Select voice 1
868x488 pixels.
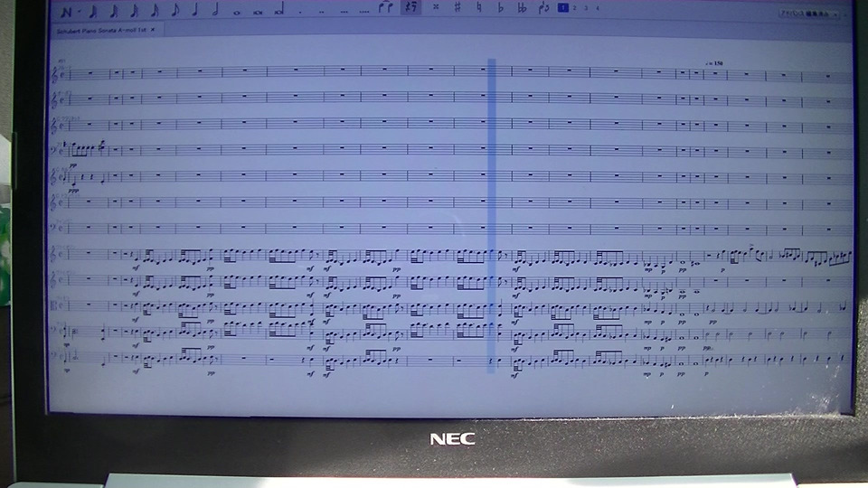pos(563,8)
